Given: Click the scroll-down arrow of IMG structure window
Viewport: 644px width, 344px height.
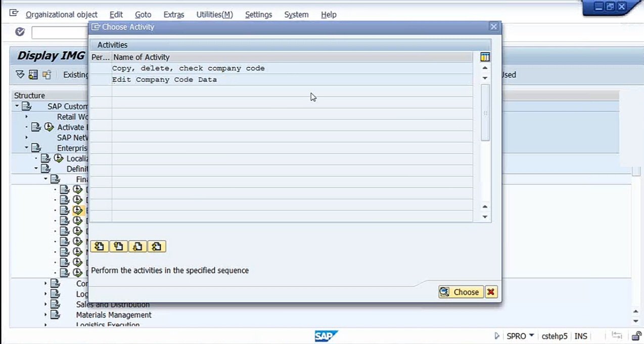Looking at the screenshot, I should click(636, 321).
